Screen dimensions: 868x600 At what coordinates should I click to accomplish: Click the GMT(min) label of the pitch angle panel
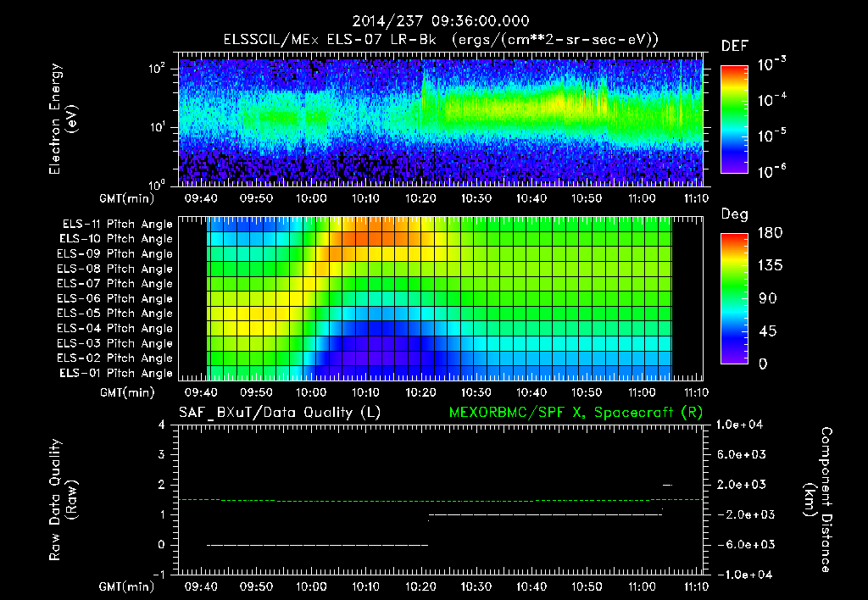[x=127, y=393]
